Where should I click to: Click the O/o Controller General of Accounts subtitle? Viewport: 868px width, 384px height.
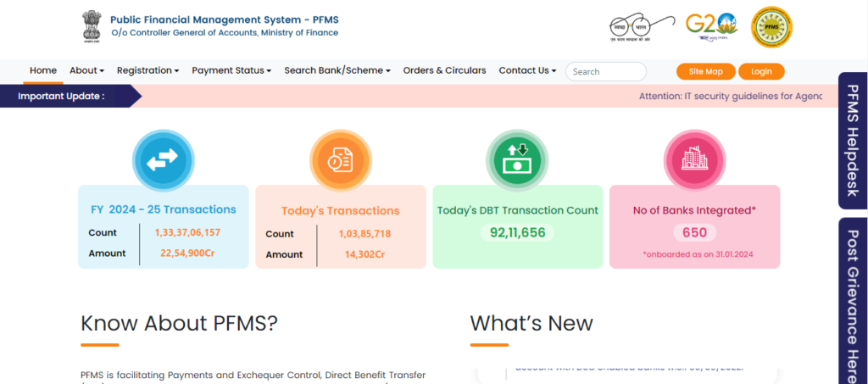click(x=225, y=33)
